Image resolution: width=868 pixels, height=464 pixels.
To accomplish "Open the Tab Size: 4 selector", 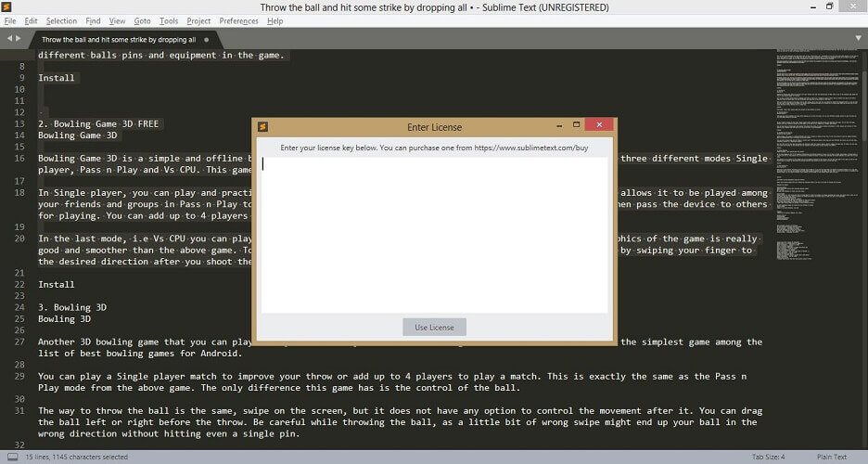I will (x=769, y=457).
